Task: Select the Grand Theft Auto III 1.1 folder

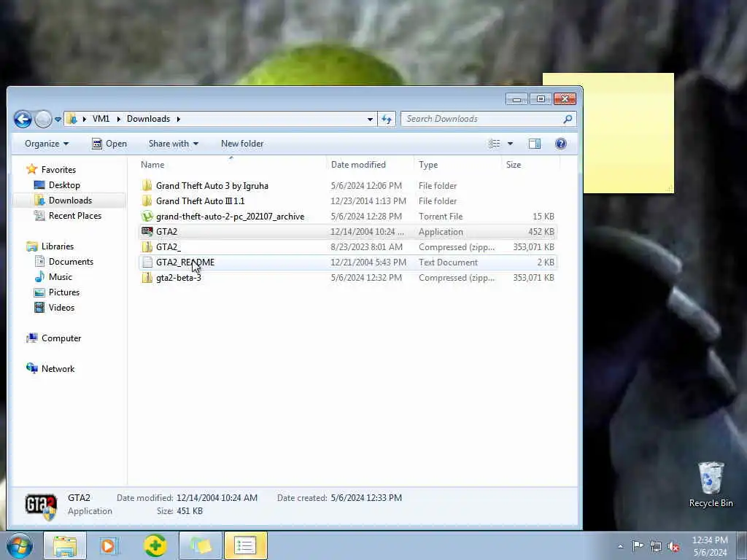Action: (x=348, y=201)
